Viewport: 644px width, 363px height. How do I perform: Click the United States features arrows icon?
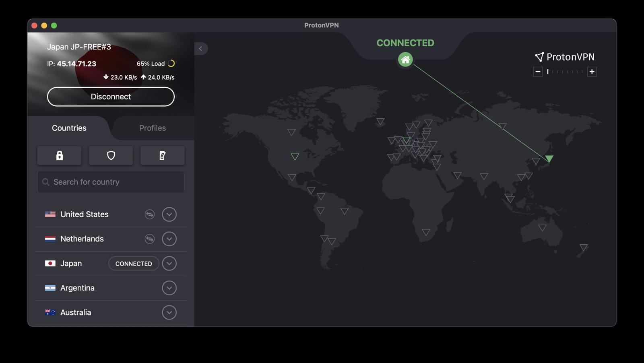[x=150, y=214]
